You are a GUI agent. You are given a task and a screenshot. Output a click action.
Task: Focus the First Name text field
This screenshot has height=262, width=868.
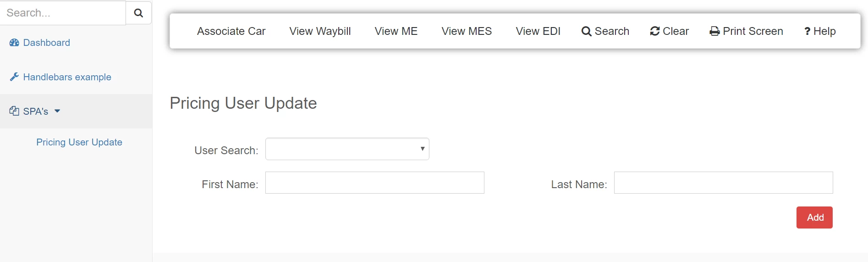[x=375, y=183]
